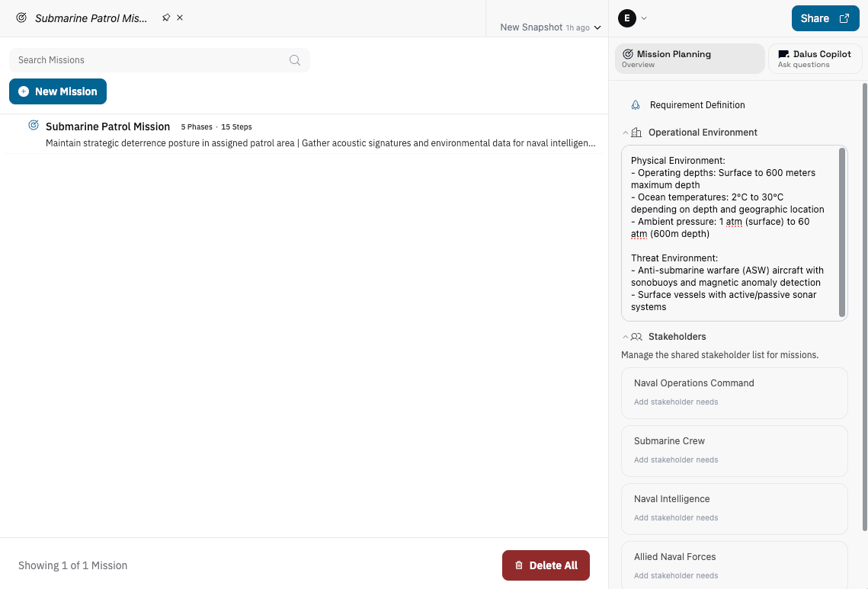
Task: Click the mission description text
Action: click(x=321, y=142)
